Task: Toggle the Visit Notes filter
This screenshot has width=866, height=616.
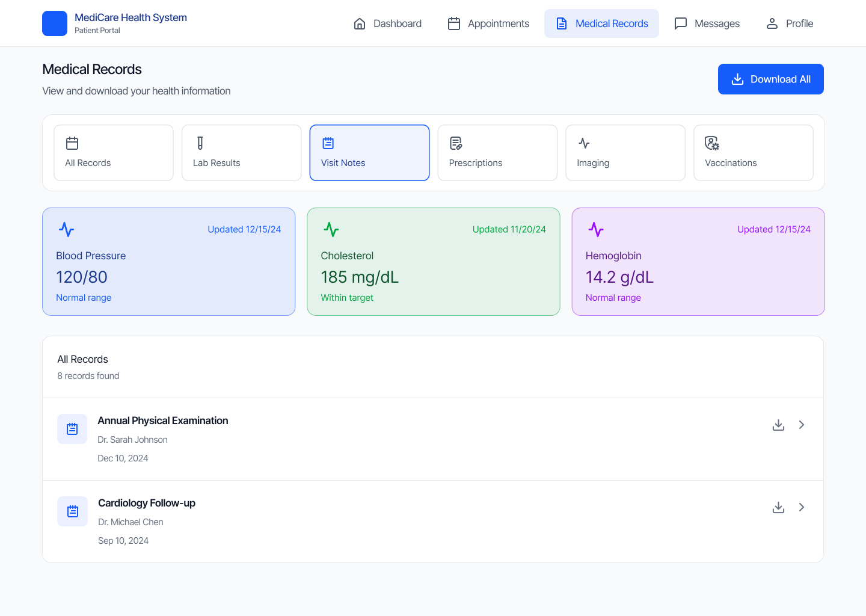Action: tap(369, 152)
